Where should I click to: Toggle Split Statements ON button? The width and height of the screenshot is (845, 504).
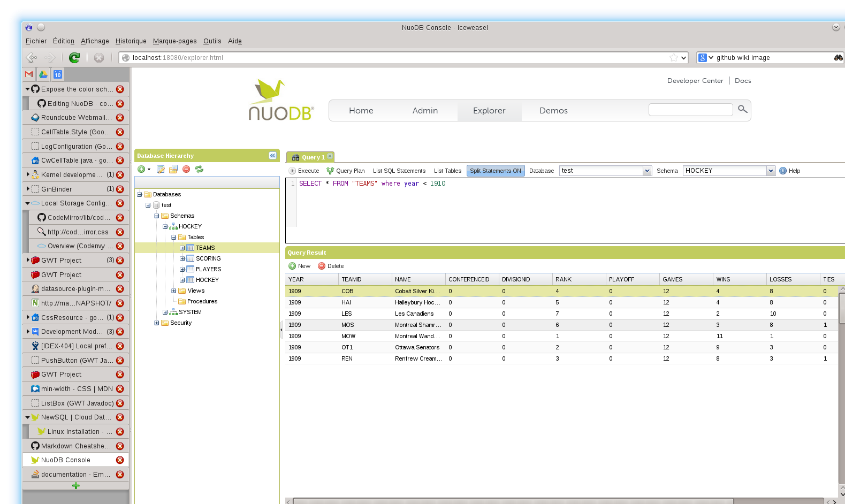[x=495, y=171]
